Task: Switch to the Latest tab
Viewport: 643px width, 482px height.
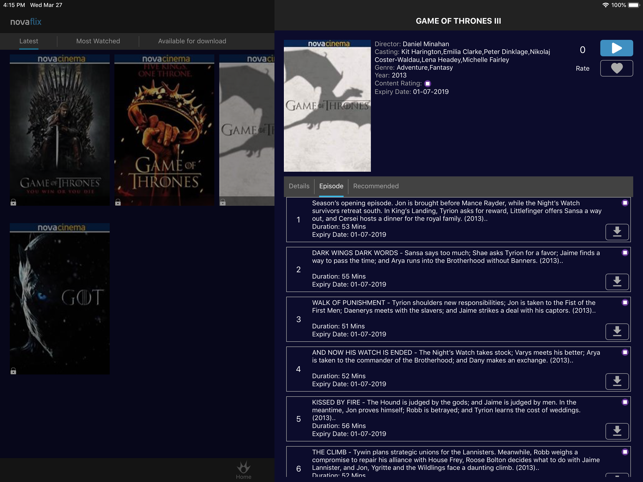Action: click(x=29, y=41)
